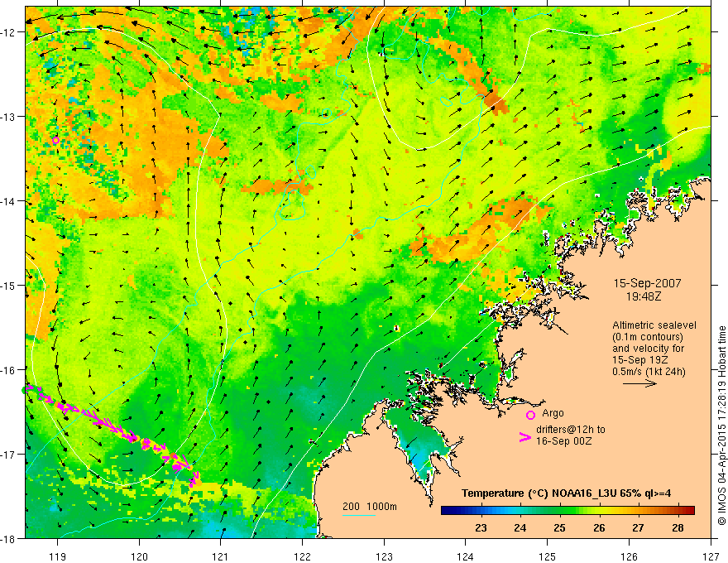Click the '15-Sep-2007' date label
Viewport: 728px width, 563px height.
click(x=647, y=283)
